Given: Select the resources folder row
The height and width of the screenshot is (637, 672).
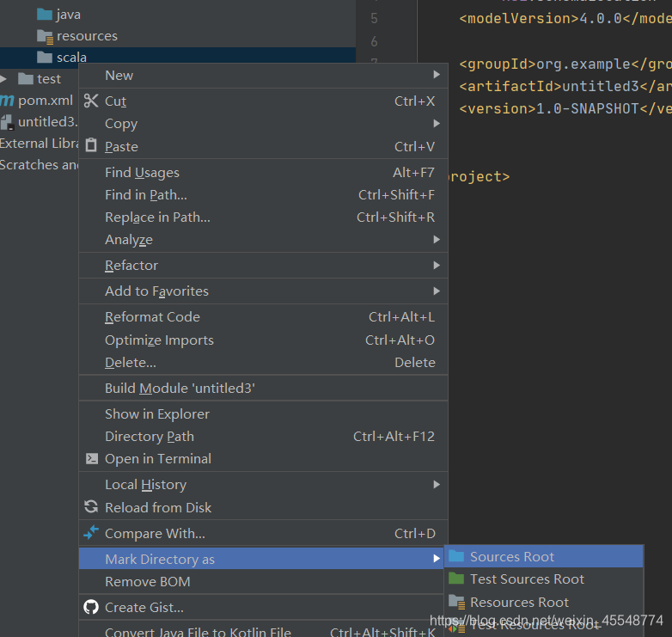Looking at the screenshot, I should (178, 36).
